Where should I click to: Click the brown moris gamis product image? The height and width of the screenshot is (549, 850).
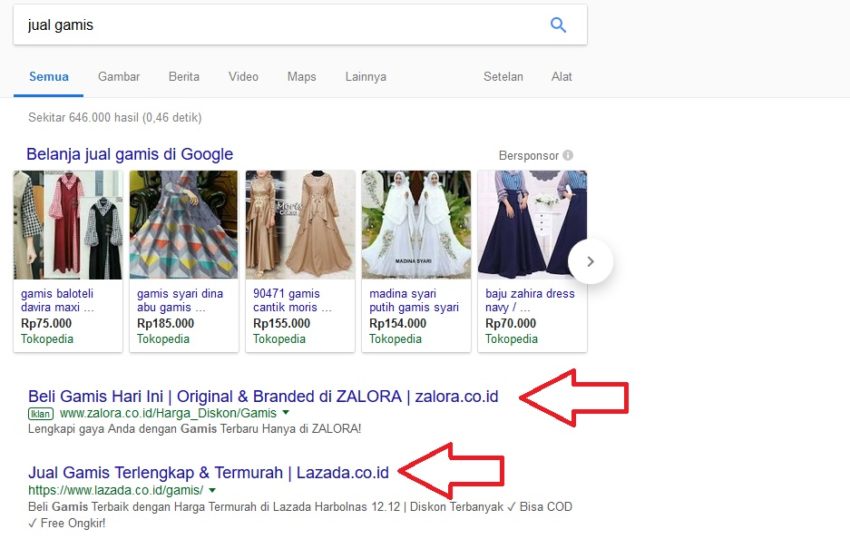click(300, 225)
